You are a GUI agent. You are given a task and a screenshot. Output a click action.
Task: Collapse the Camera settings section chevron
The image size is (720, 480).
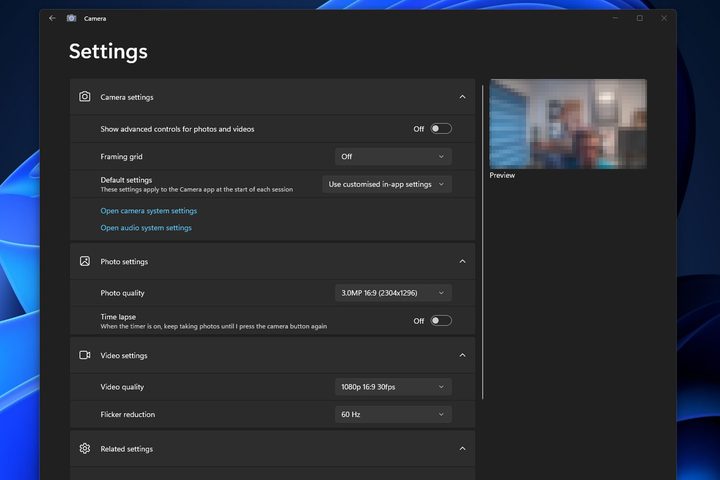pyautogui.click(x=462, y=97)
